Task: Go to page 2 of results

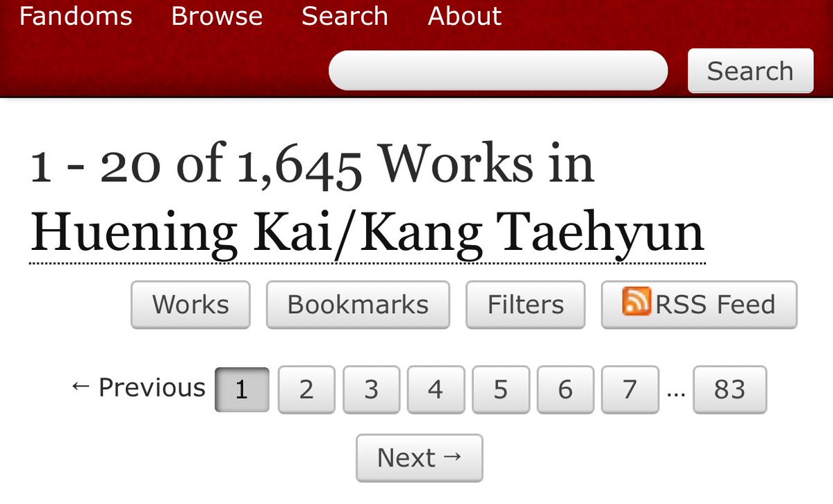Action: (306, 389)
